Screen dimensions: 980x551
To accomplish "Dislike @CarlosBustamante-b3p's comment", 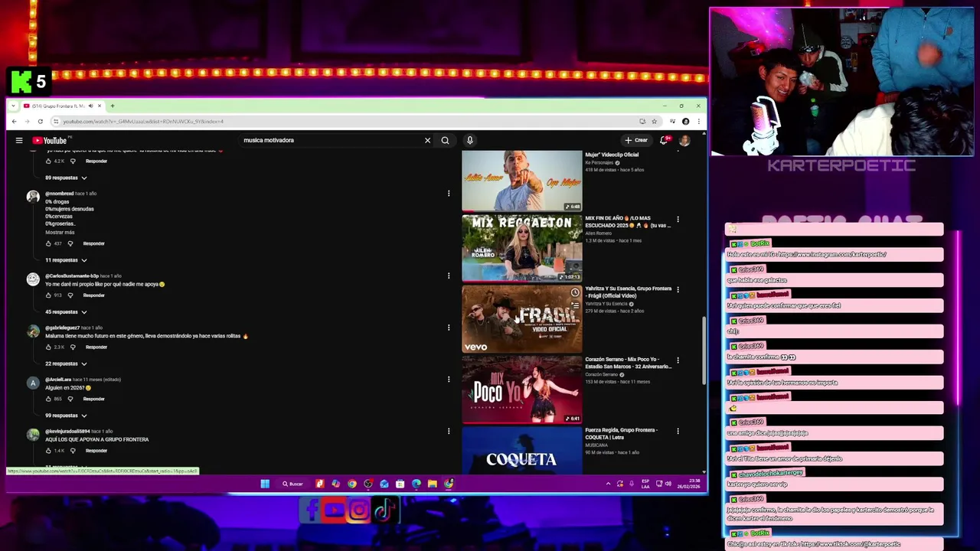I will click(70, 295).
